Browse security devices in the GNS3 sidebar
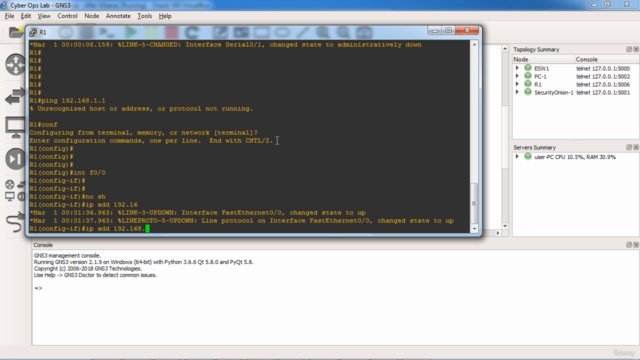Viewport: 640px width, 360px height. (16, 159)
